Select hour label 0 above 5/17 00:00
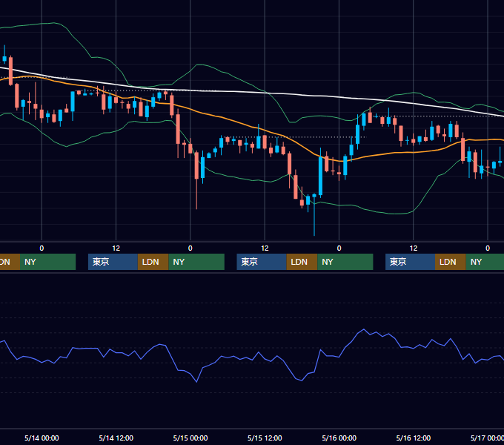504x445 pixels. tap(488, 248)
